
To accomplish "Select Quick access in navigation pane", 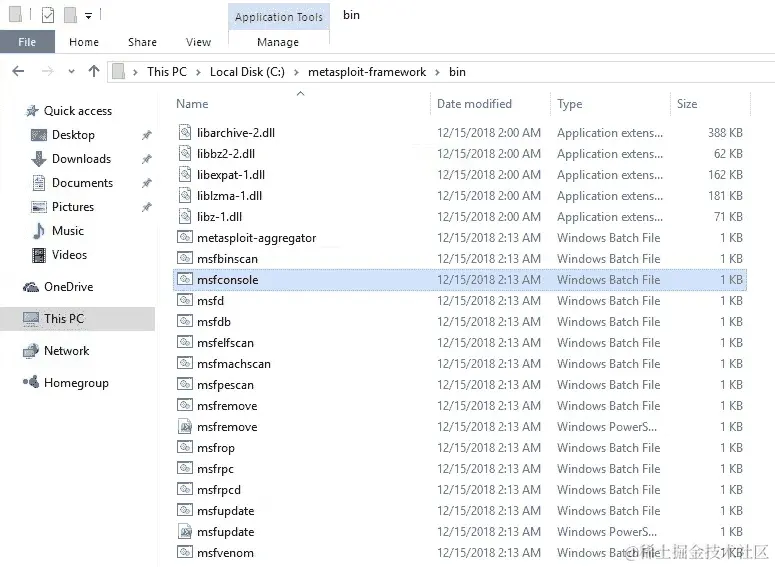I will click(x=78, y=111).
